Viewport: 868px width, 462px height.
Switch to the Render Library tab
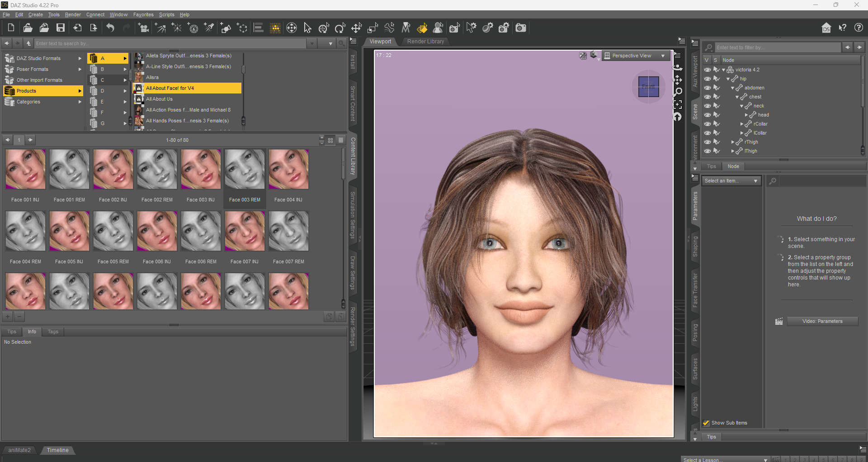pos(425,42)
